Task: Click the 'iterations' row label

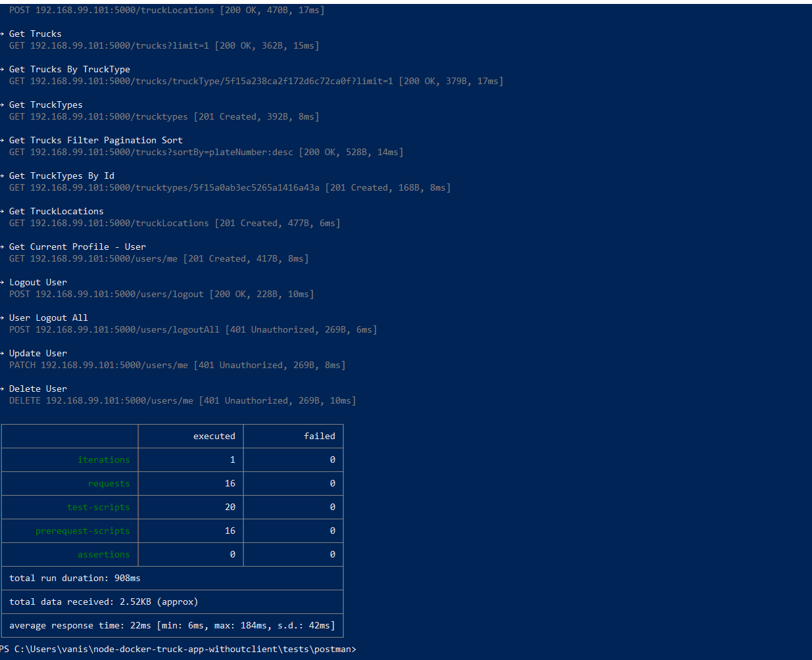Action: point(103,460)
